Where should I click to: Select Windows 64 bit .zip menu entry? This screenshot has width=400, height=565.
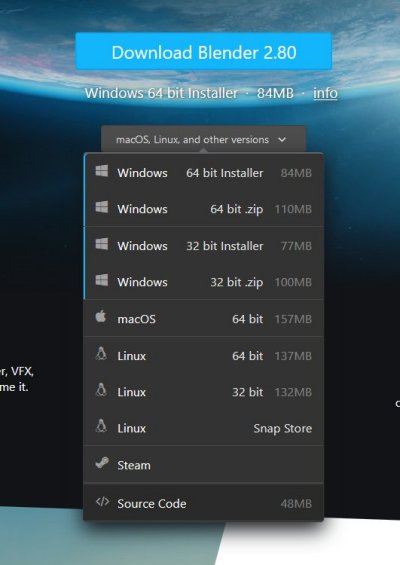pyautogui.click(x=204, y=209)
